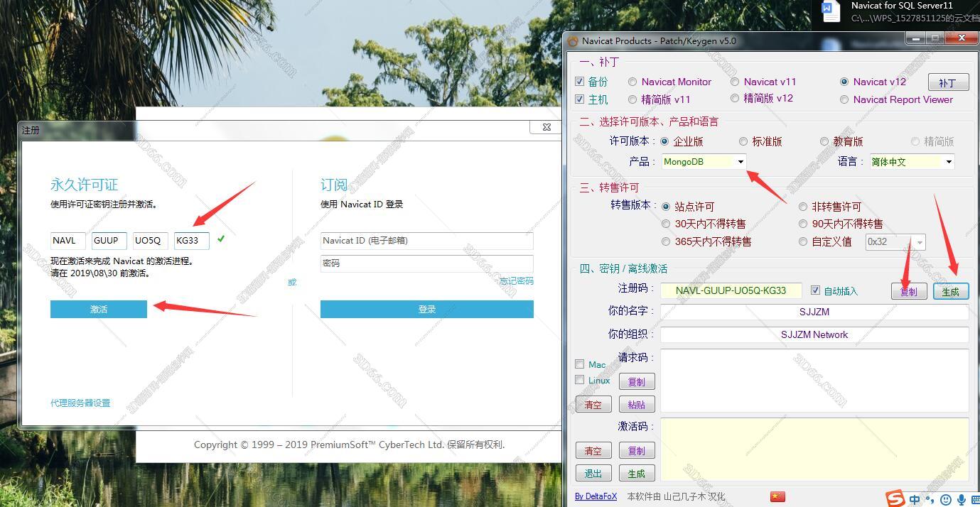This screenshot has width=980, height=507.
Task: Click inside the 请求码 request code box
Action: 814,381
